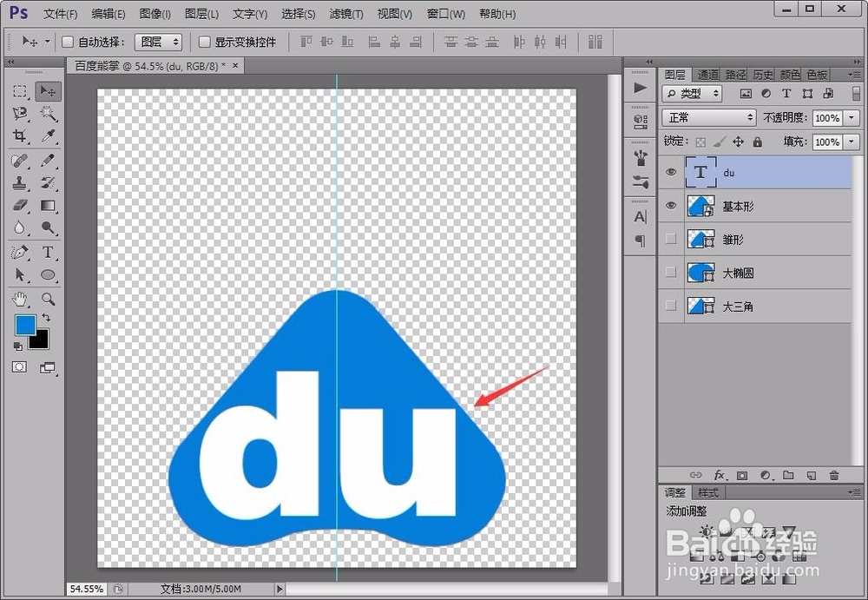Enable the 自动选择 checkbox
The width and height of the screenshot is (868, 600).
click(x=68, y=42)
